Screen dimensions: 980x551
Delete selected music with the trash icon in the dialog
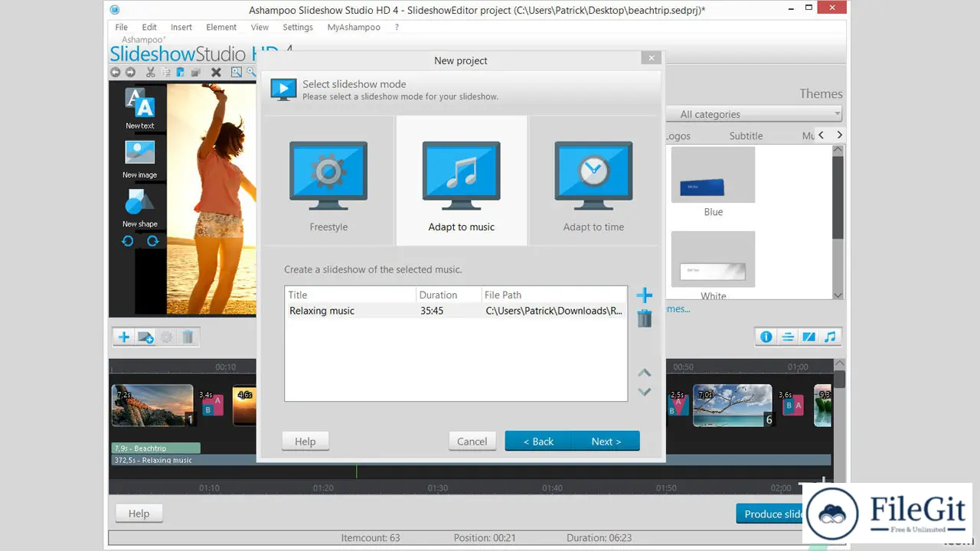click(x=645, y=318)
